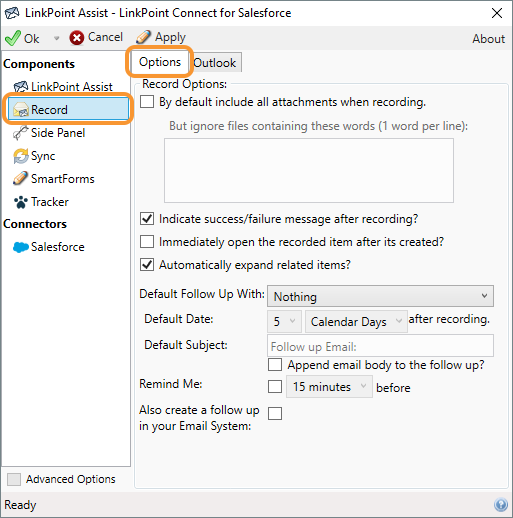Select the LinkPoint Assist component icon
Image resolution: width=513 pixels, height=518 pixels.
pyautogui.click(x=21, y=87)
